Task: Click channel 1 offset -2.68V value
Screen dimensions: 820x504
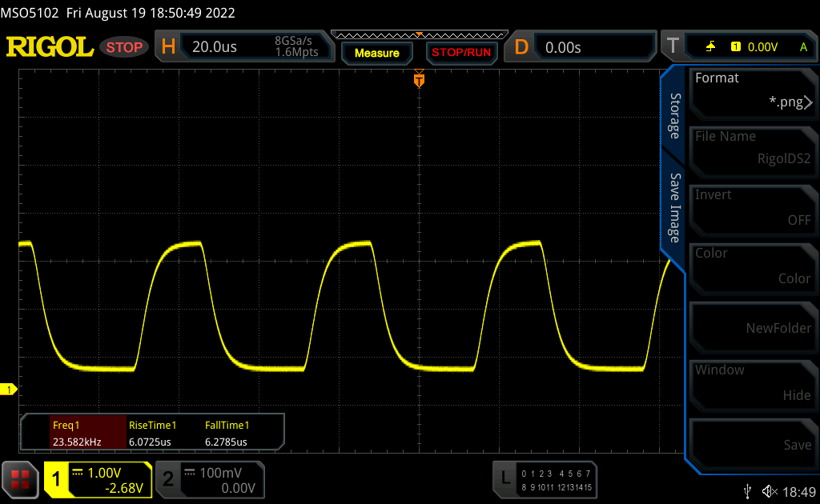Action: (x=124, y=488)
